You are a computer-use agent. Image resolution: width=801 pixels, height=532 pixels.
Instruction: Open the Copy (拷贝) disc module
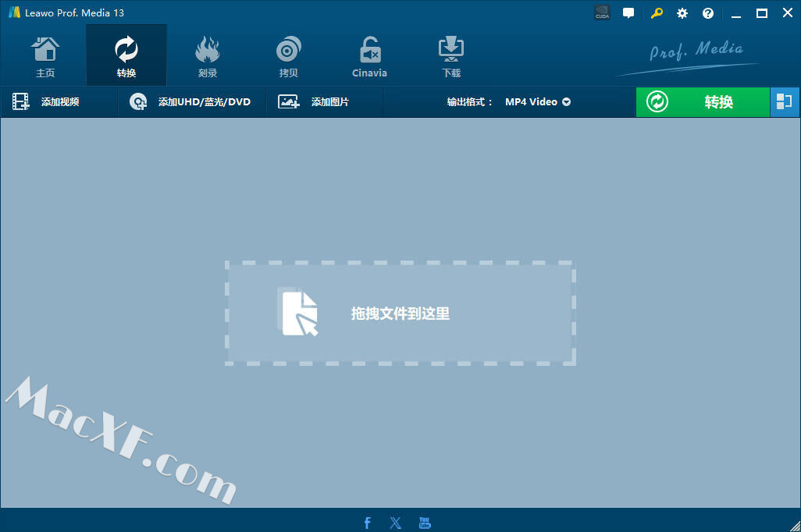click(289, 56)
